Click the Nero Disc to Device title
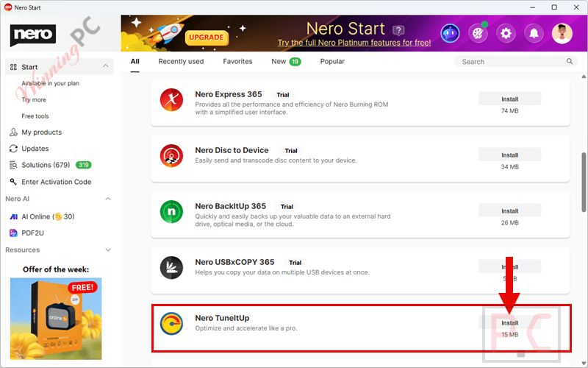Image resolution: width=588 pixels, height=368 pixels. (x=232, y=150)
